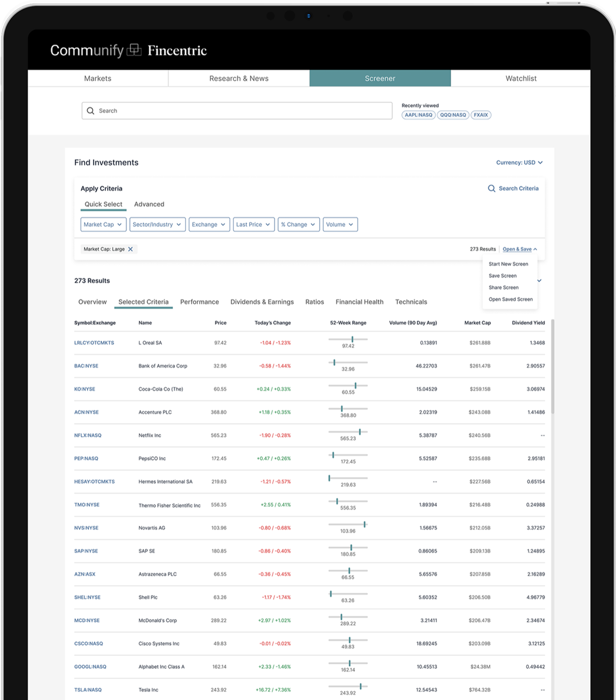
Task: Click into the Search input field
Action: click(240, 111)
